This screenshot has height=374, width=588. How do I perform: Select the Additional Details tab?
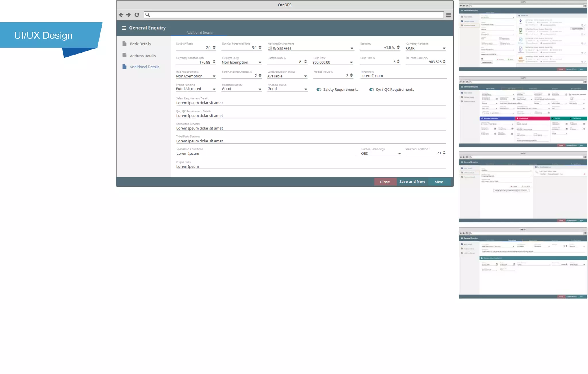[x=200, y=32]
